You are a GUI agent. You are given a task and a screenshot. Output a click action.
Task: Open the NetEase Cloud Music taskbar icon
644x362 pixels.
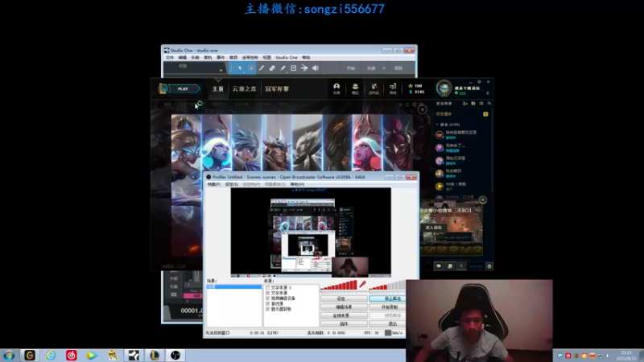[72, 355]
